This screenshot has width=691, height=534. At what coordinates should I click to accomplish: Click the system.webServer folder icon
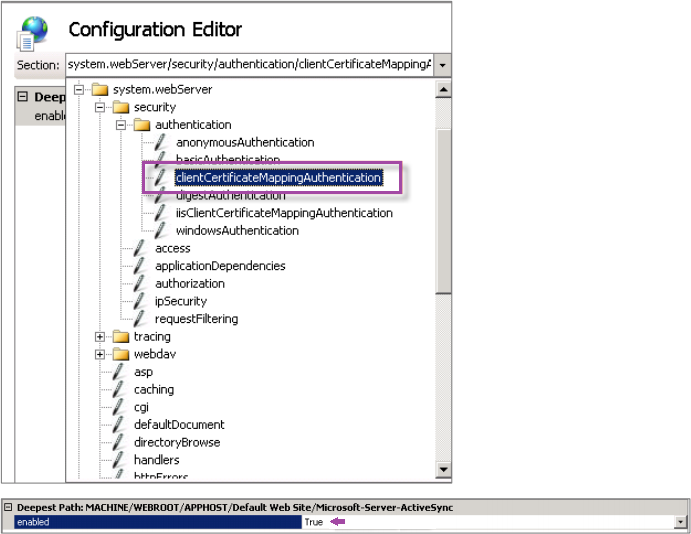(100, 90)
